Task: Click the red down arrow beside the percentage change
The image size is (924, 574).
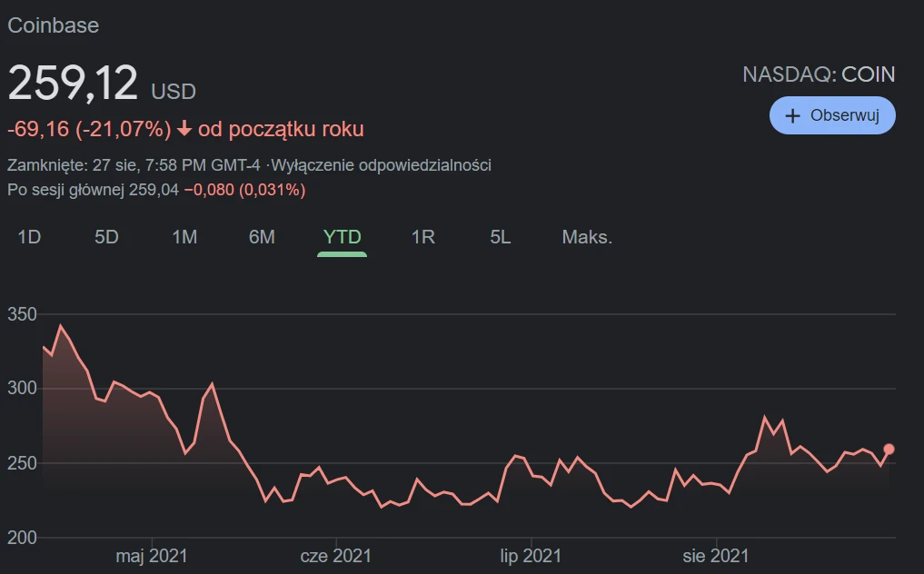Action: coord(184,128)
